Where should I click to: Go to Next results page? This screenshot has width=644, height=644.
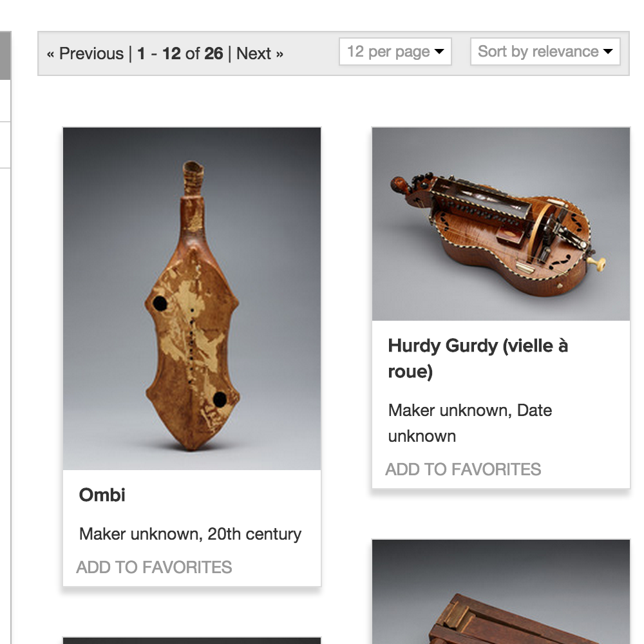(x=260, y=54)
